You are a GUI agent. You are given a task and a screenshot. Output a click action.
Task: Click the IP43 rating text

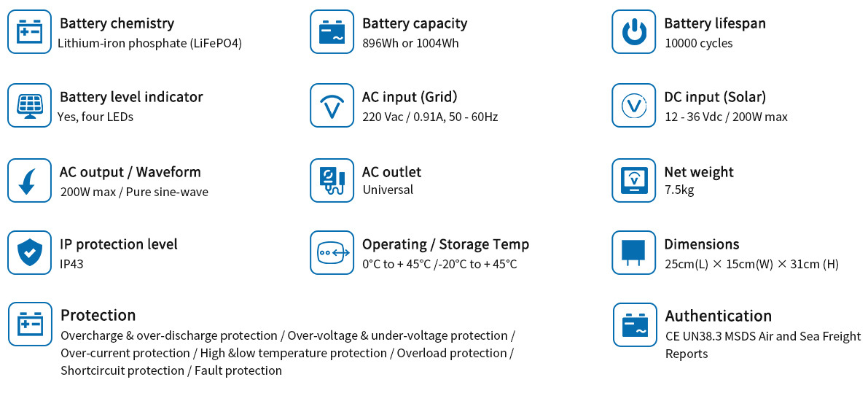coord(71,264)
